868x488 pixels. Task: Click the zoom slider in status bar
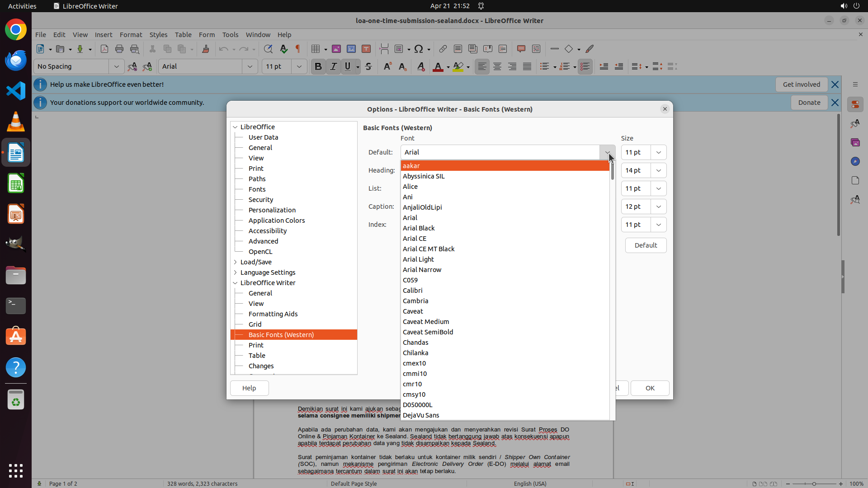click(x=814, y=483)
